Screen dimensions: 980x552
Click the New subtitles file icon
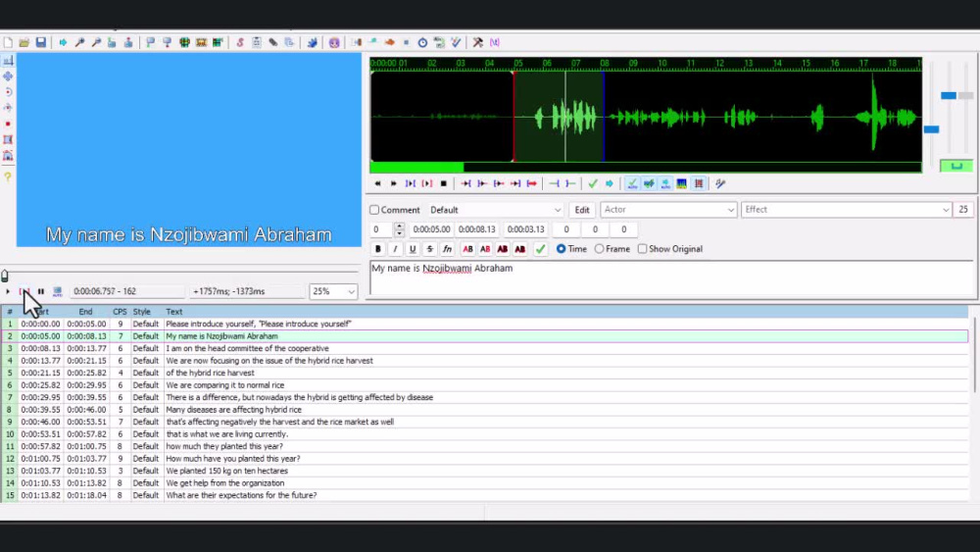8,42
